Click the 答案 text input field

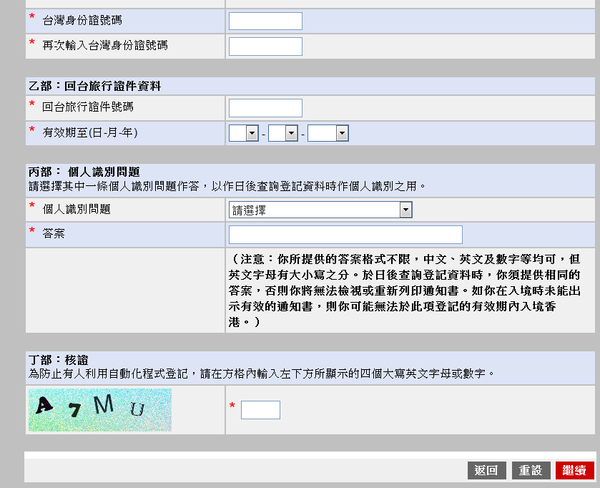click(345, 235)
